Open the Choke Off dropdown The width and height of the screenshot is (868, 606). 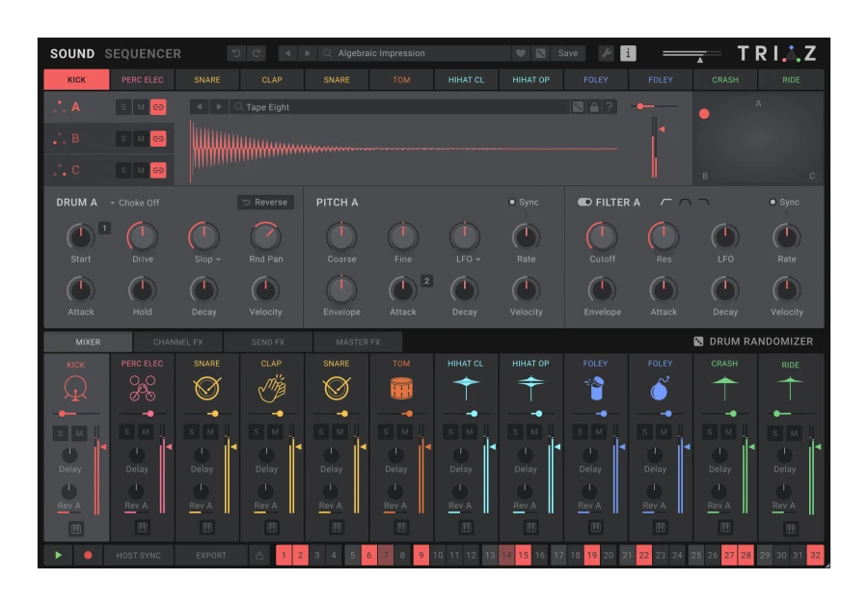134,203
